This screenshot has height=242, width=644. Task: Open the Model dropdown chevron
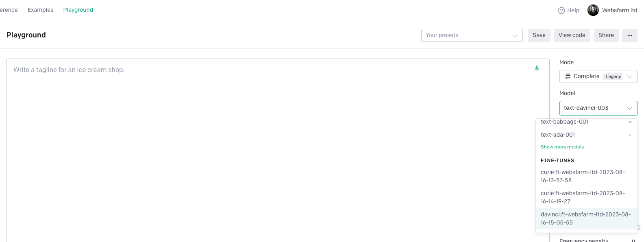[630, 108]
